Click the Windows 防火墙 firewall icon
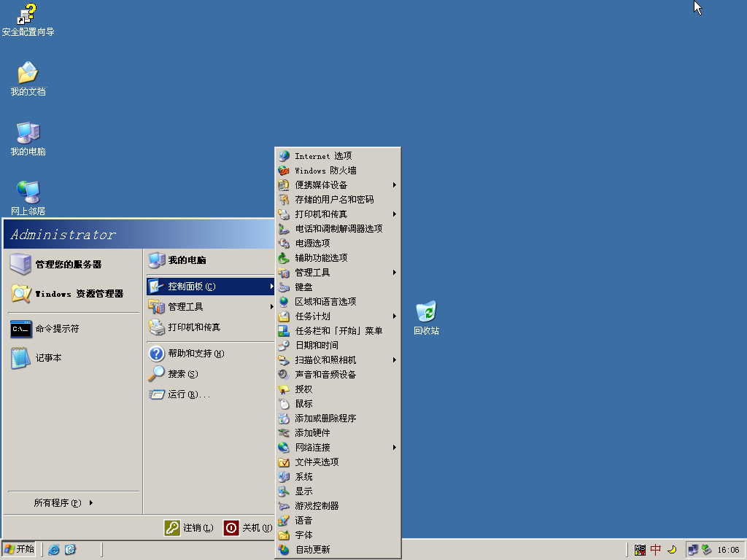This screenshot has height=560, width=747. [x=284, y=171]
